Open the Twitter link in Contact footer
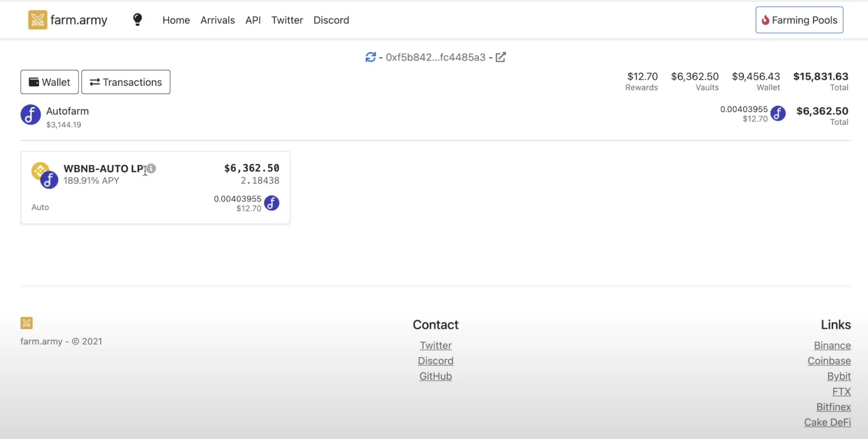This screenshot has height=439, width=868. [436, 345]
